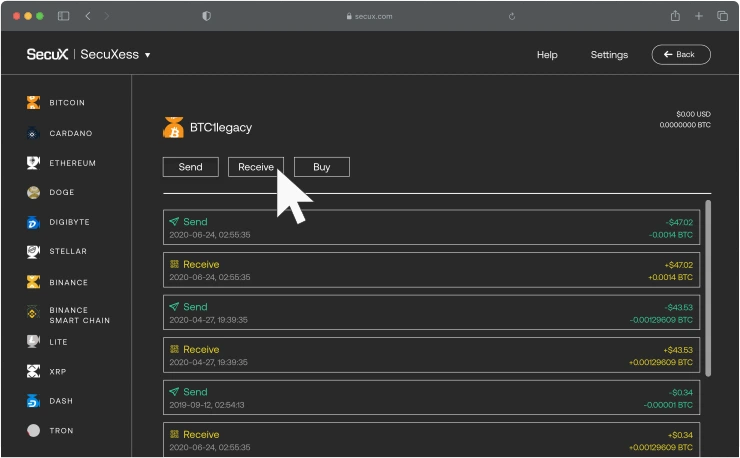Go back with Safari's back arrow
The width and height of the screenshot is (740, 458).
coord(88,16)
